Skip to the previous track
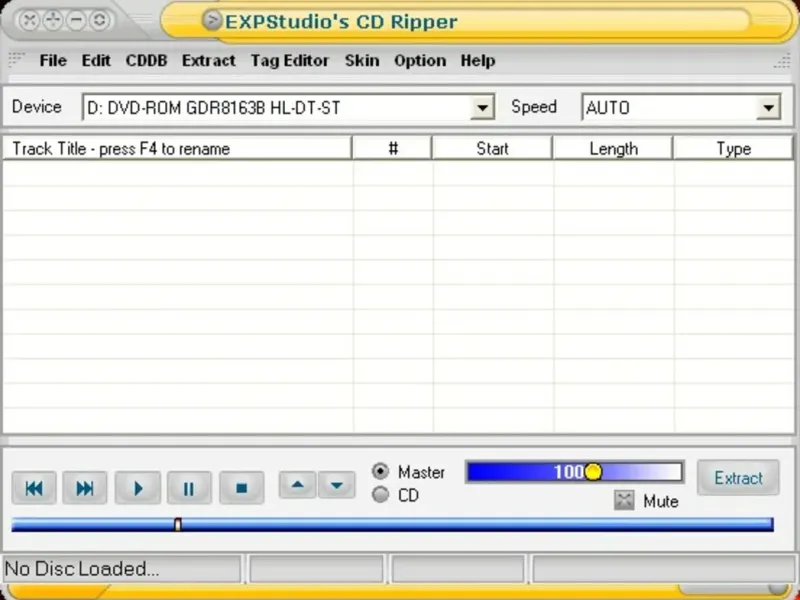The width and height of the screenshot is (800, 600). (x=34, y=488)
